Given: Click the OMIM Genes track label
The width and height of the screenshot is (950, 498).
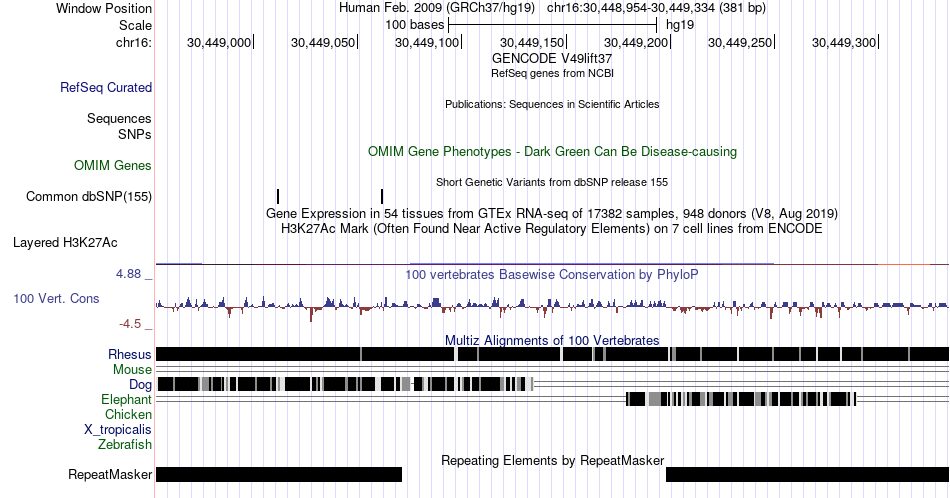Looking at the screenshot, I should pos(113,165).
